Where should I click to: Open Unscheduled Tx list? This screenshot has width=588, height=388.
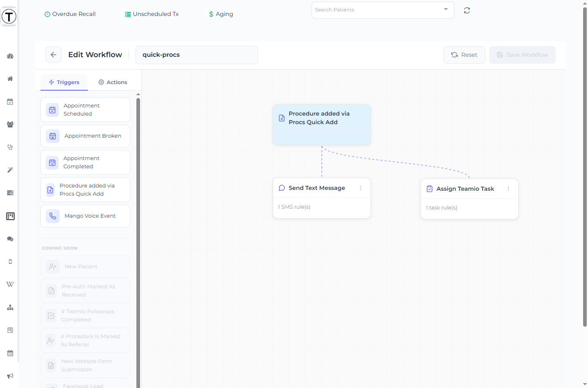point(151,14)
